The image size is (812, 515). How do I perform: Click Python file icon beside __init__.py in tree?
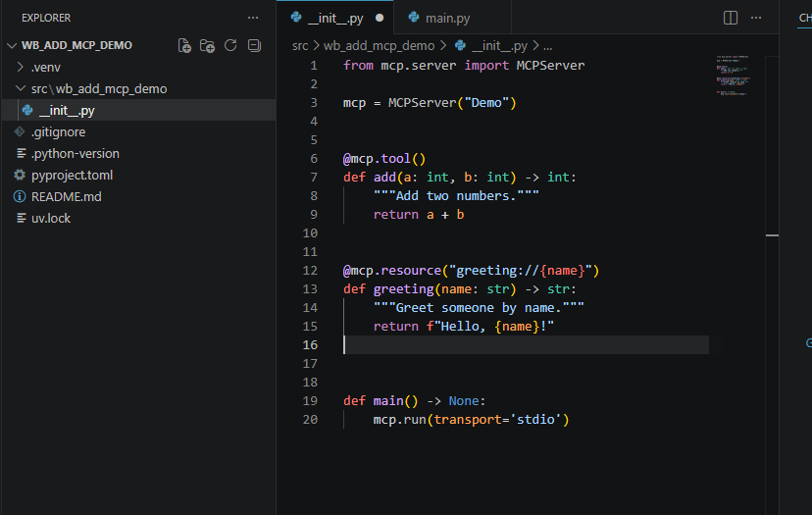(27, 110)
